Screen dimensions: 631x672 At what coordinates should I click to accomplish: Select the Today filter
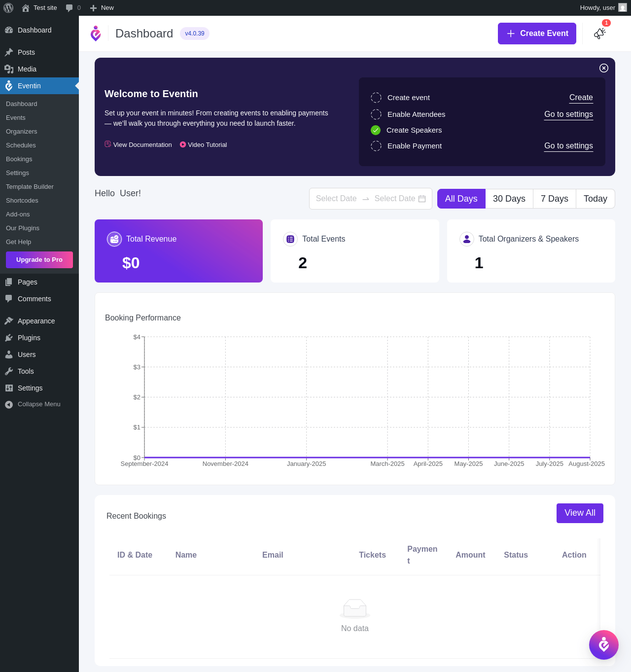click(596, 199)
